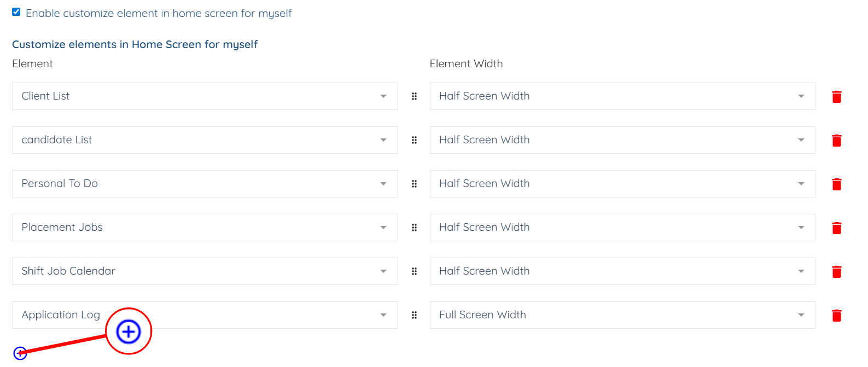Viewport: 868px width, 367px height.
Task: Remove the Shift Job Calendar element
Action: pyautogui.click(x=836, y=272)
